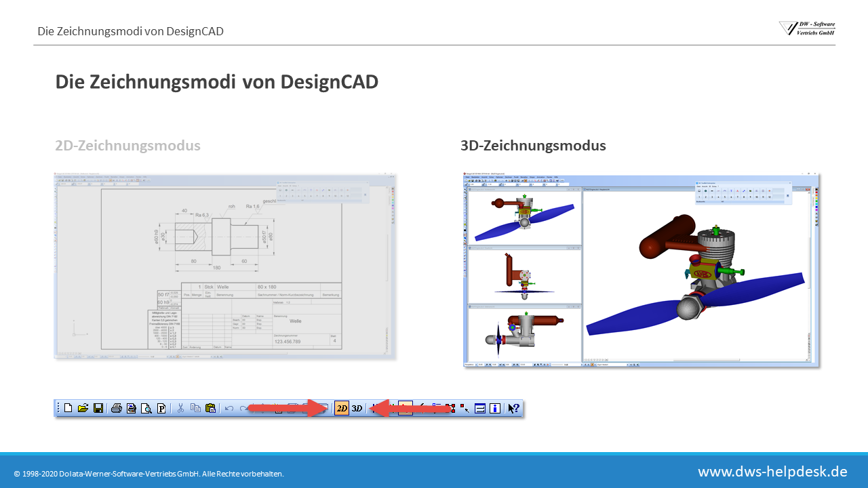
Task: Click the Cut scissors icon
Action: pos(180,408)
